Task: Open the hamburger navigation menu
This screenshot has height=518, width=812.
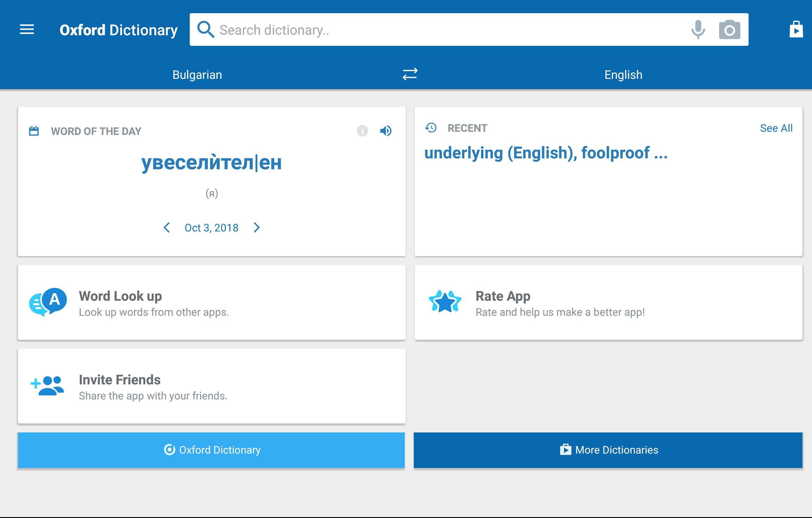Action: click(x=27, y=29)
